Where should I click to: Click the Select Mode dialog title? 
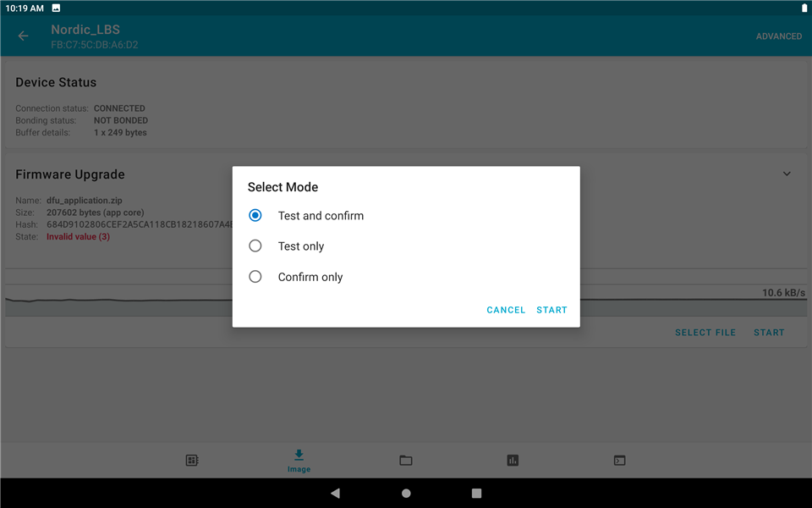tap(283, 187)
